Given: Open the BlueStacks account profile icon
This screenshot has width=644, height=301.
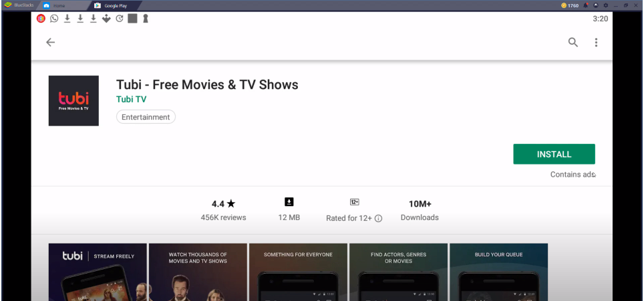Looking at the screenshot, I should click(x=595, y=5).
